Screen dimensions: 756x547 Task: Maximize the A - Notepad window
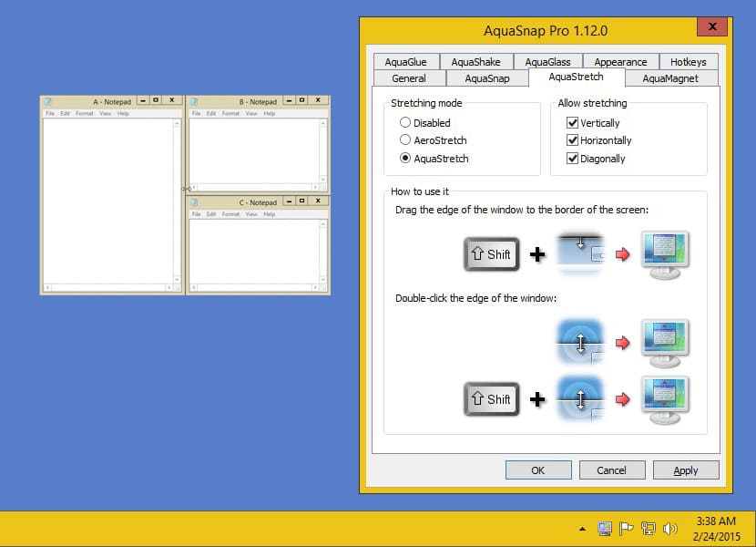click(x=156, y=100)
